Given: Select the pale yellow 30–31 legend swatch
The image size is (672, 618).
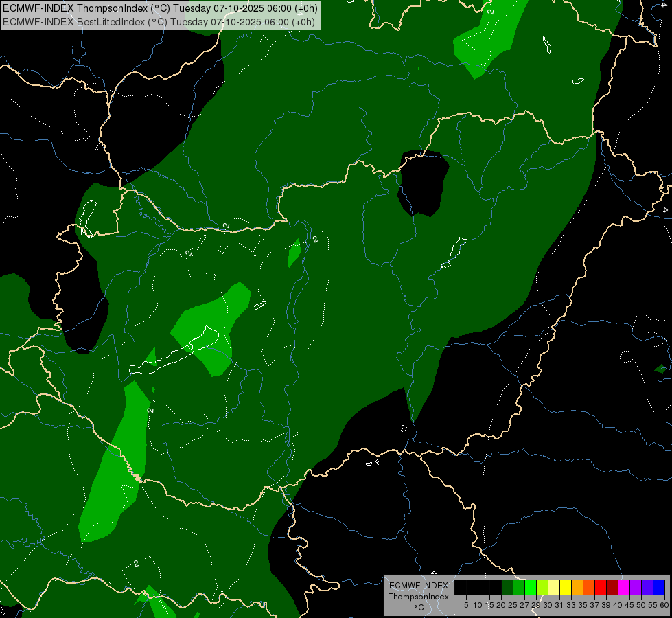Looking at the screenshot, I should coord(554,587).
